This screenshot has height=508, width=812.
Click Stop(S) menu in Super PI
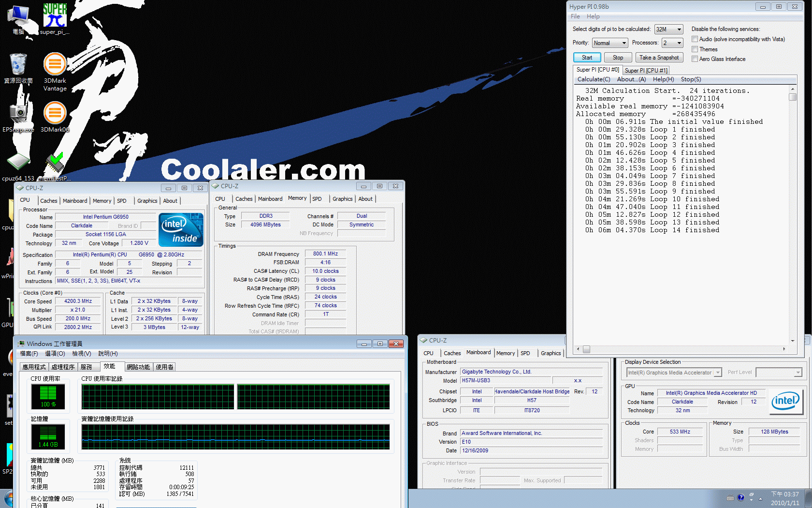pyautogui.click(x=691, y=79)
